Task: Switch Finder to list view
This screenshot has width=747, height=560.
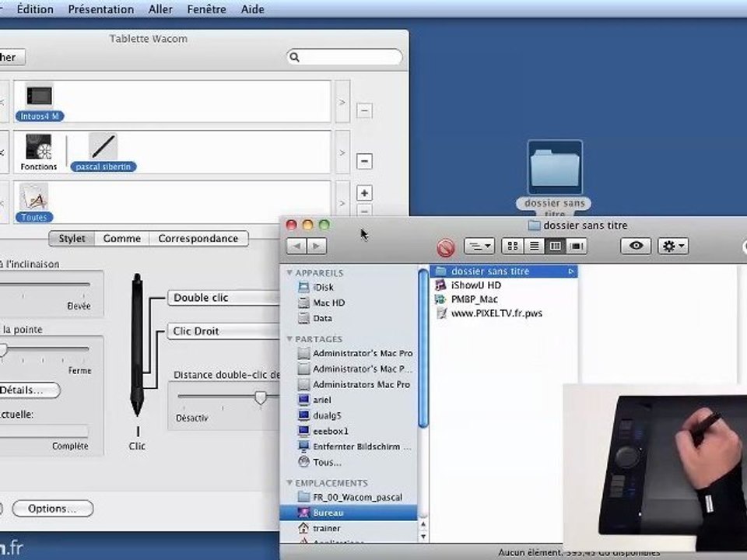Action: 535,246
